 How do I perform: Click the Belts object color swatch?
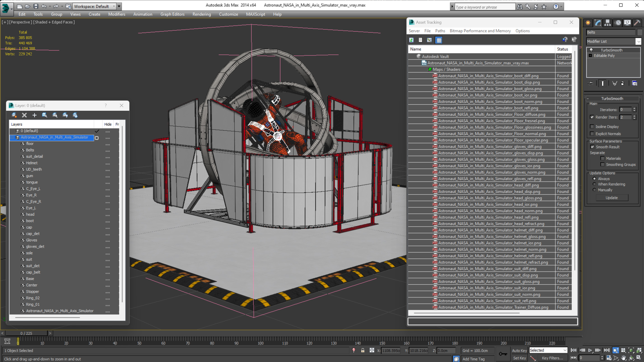click(639, 32)
